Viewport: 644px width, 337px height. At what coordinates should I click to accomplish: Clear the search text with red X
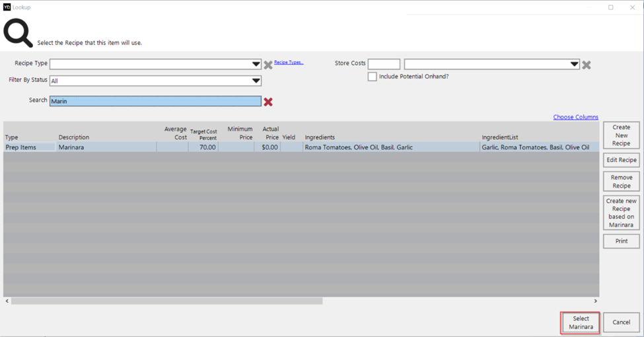(268, 102)
